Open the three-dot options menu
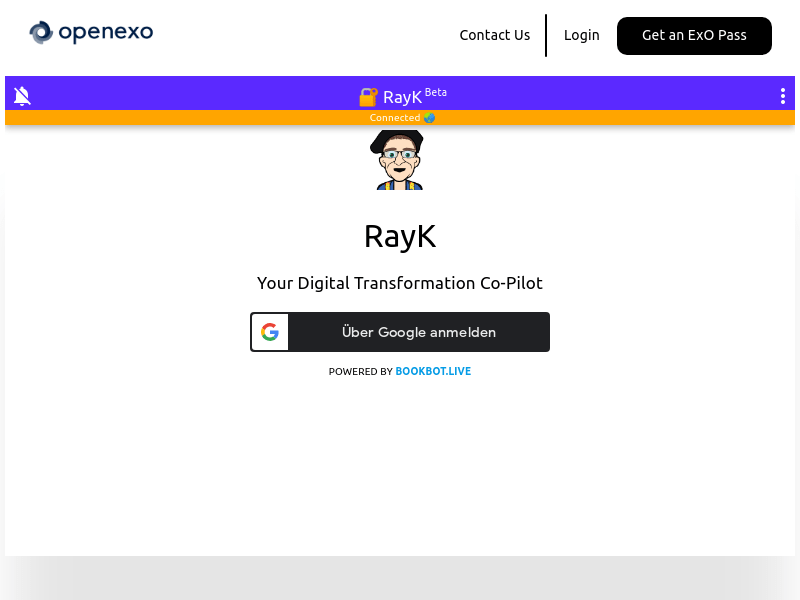Image resolution: width=800 pixels, height=600 pixels. pyautogui.click(x=782, y=96)
